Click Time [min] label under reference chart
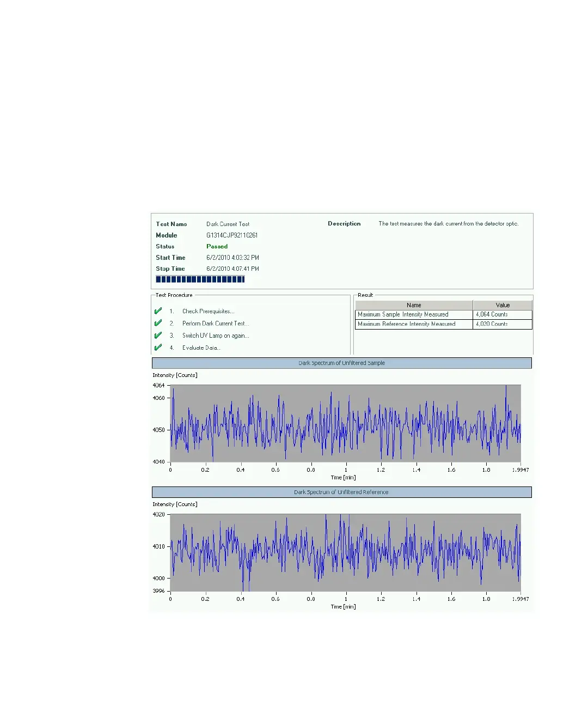588x706 pixels. [343, 607]
